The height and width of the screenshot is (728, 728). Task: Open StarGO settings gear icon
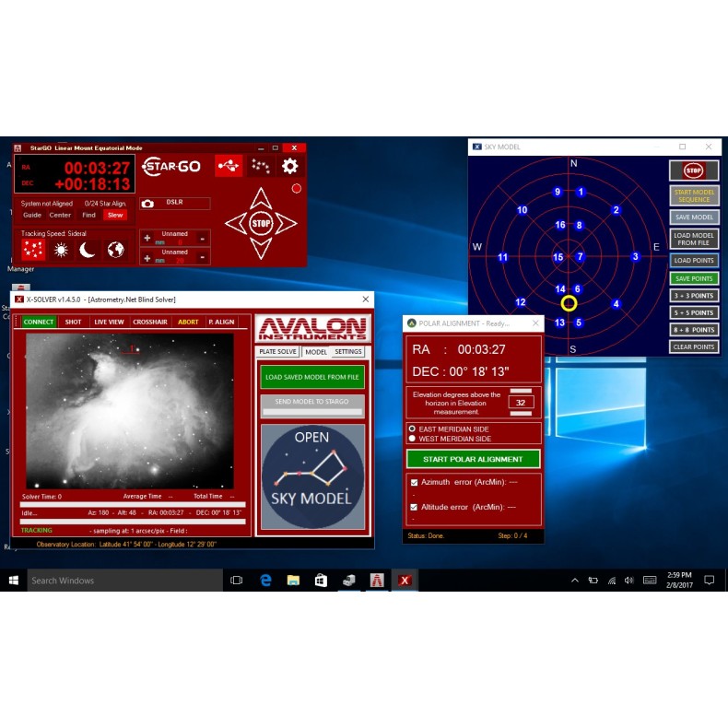289,166
